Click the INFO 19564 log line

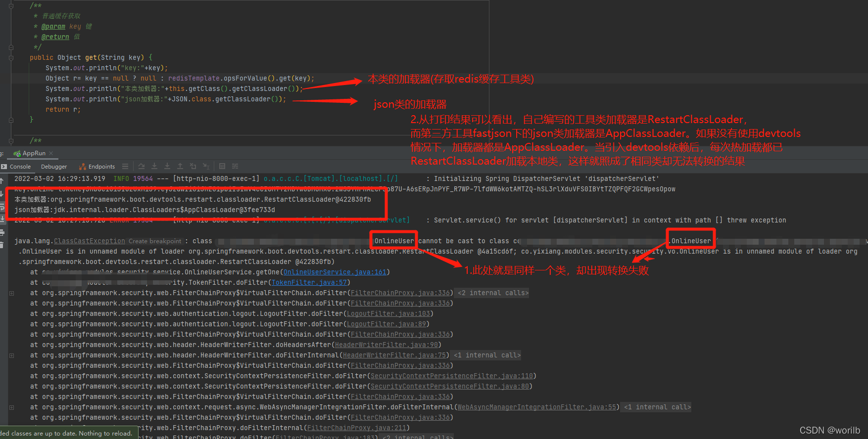click(337, 178)
